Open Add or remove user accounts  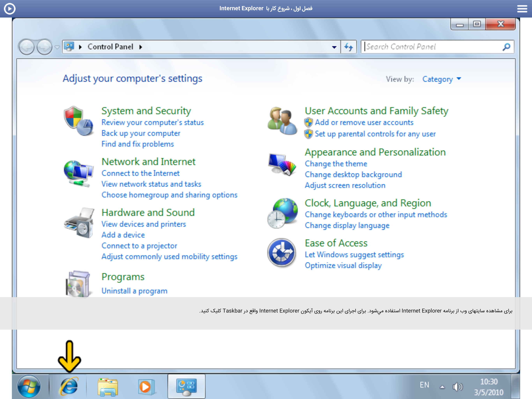(x=364, y=123)
